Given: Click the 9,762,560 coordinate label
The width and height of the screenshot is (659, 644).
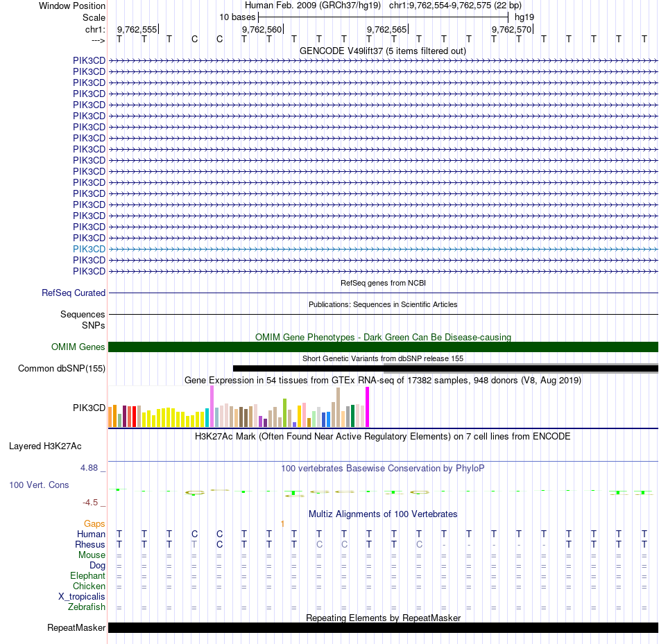Looking at the screenshot, I should [x=262, y=29].
